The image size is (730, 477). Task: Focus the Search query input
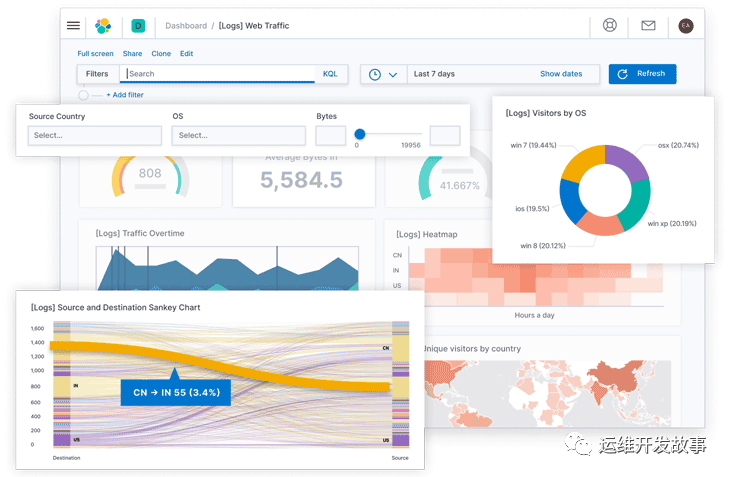(x=217, y=74)
